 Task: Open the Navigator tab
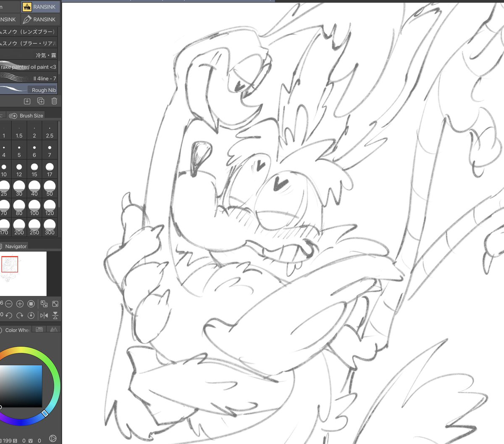(14, 246)
